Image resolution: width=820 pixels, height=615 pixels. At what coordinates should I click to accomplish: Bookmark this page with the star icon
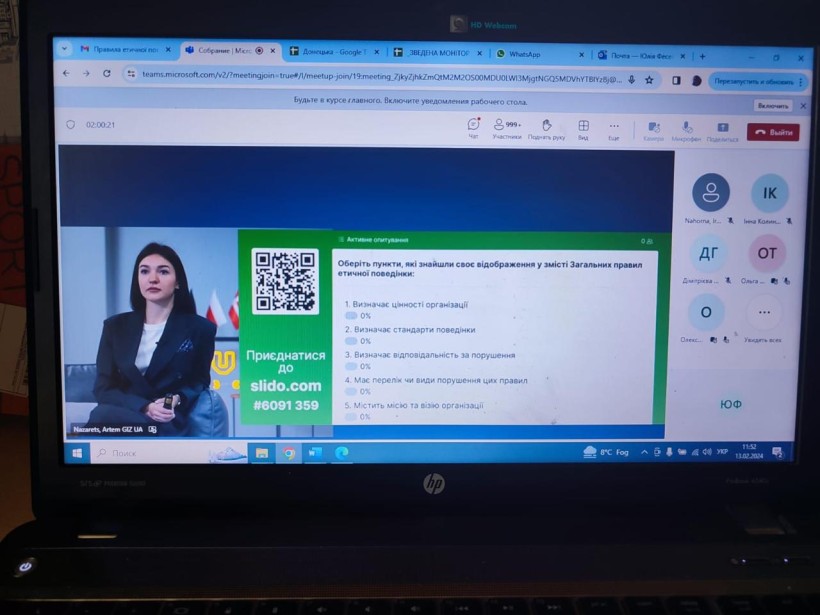click(649, 79)
